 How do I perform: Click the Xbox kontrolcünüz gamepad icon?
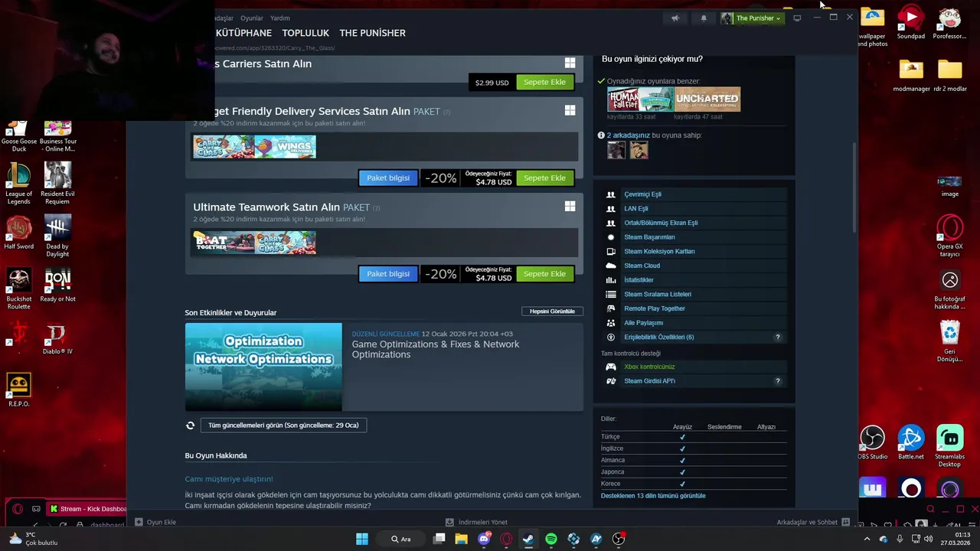pyautogui.click(x=610, y=367)
